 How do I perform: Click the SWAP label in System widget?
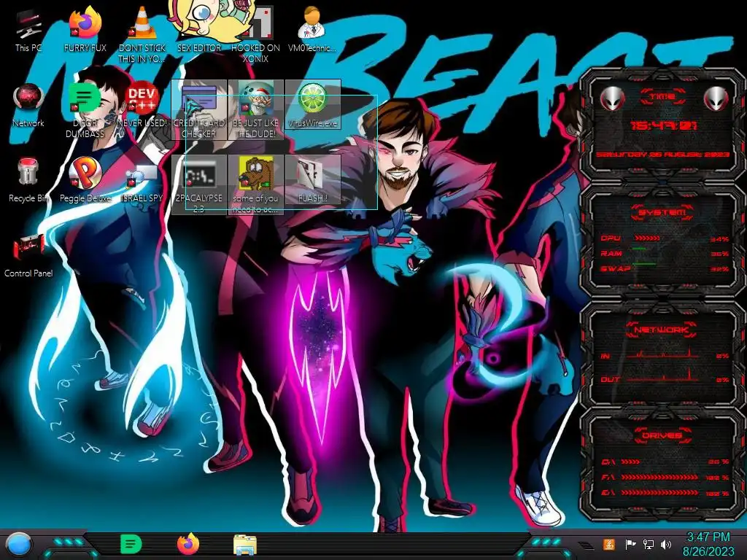[615, 268]
